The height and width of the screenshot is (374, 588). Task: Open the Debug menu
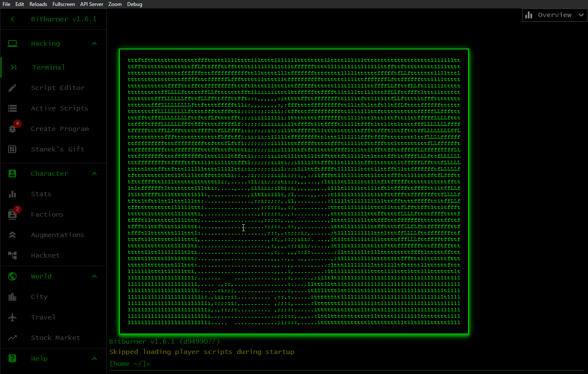click(x=134, y=4)
